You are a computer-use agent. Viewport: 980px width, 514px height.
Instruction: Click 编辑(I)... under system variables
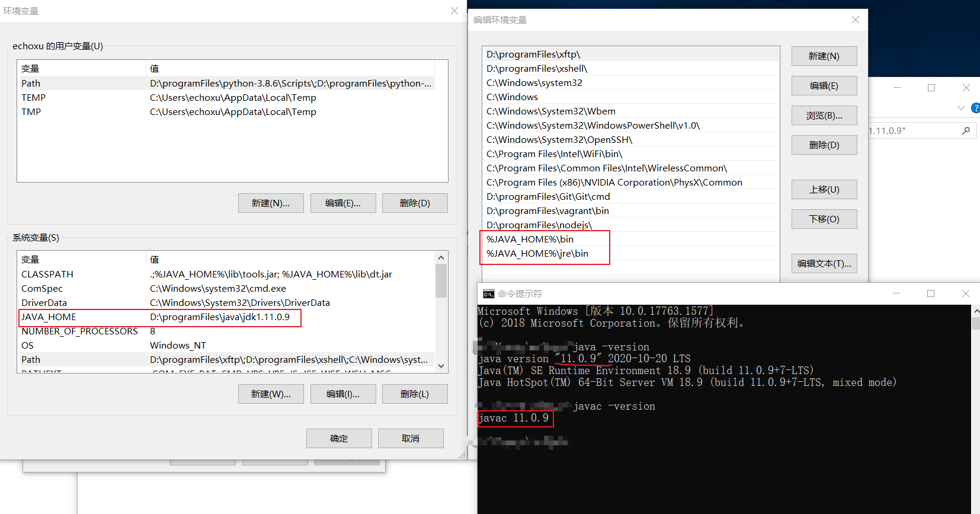click(343, 394)
